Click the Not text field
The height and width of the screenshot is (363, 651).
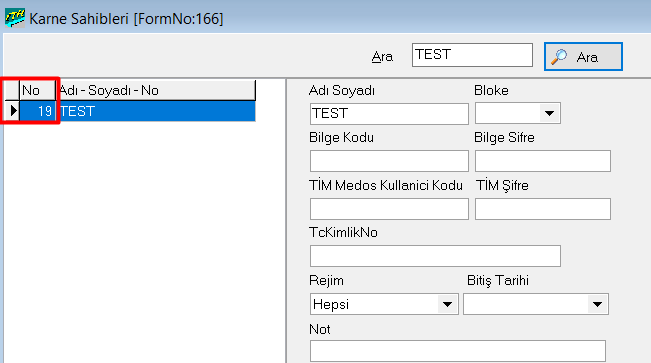pyautogui.click(x=458, y=351)
